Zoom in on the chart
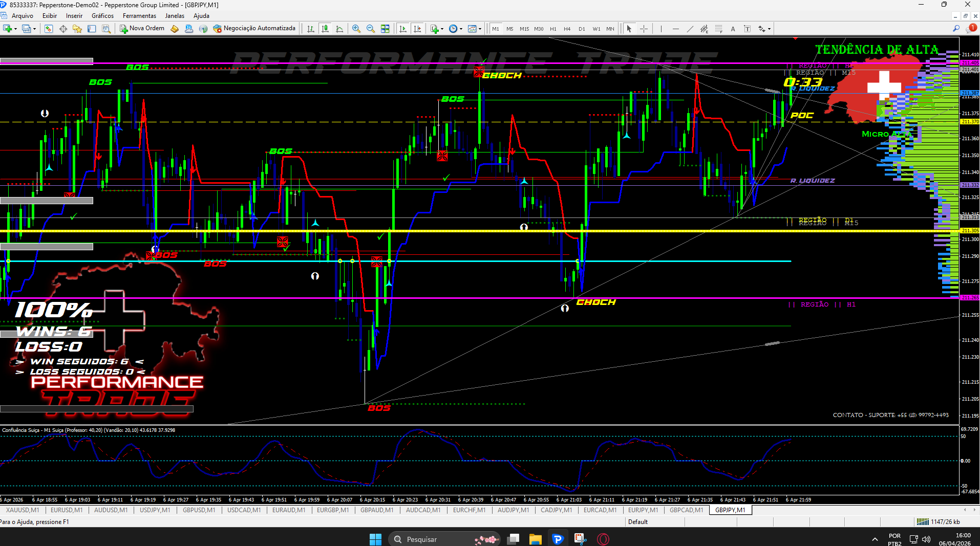This screenshot has width=980, height=546. 356,29
